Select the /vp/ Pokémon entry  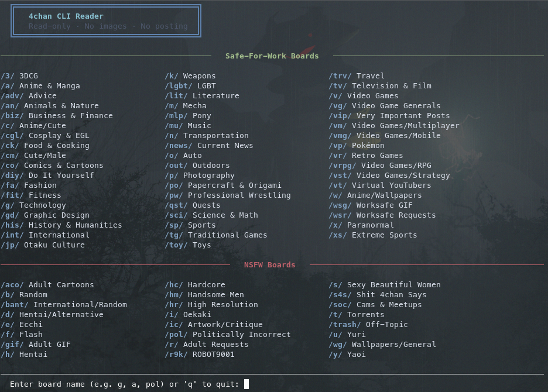pos(357,145)
